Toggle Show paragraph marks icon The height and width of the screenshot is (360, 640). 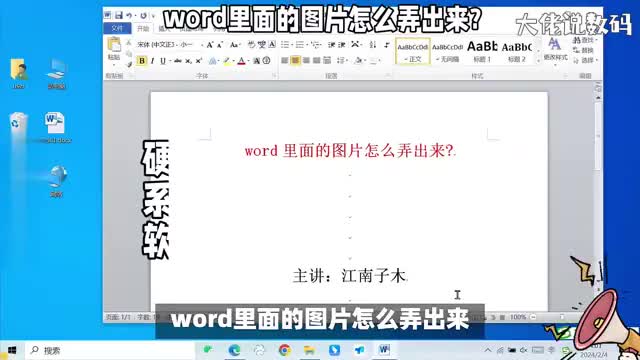coord(387,44)
